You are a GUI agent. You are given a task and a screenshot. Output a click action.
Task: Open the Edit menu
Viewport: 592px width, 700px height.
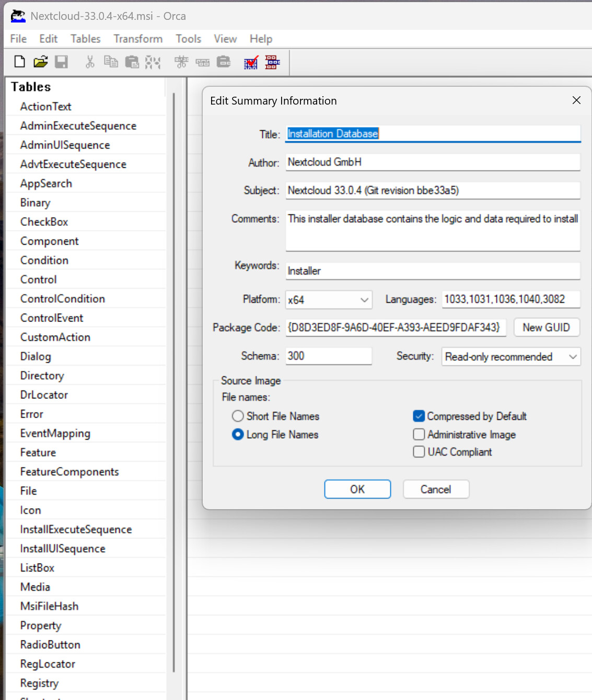(x=49, y=39)
